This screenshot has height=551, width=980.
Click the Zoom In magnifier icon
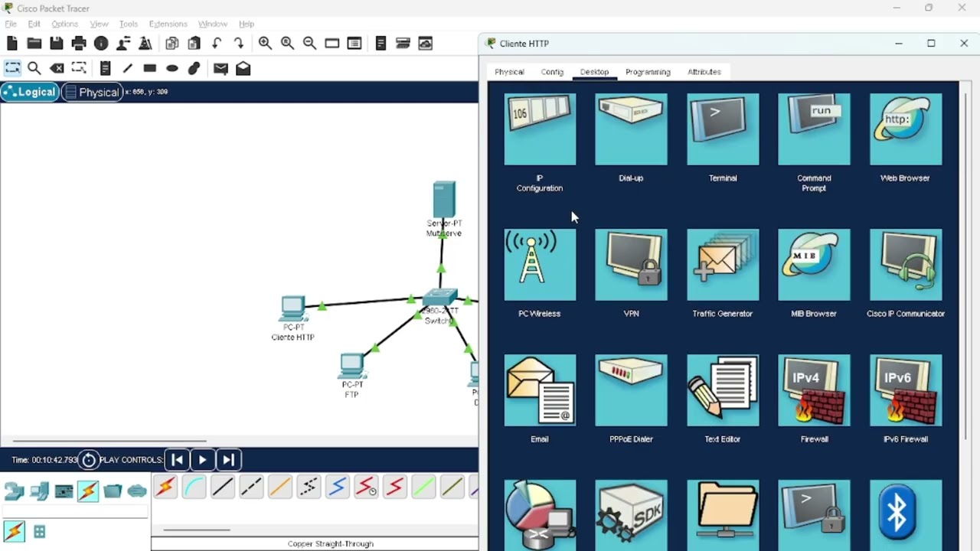click(x=265, y=44)
